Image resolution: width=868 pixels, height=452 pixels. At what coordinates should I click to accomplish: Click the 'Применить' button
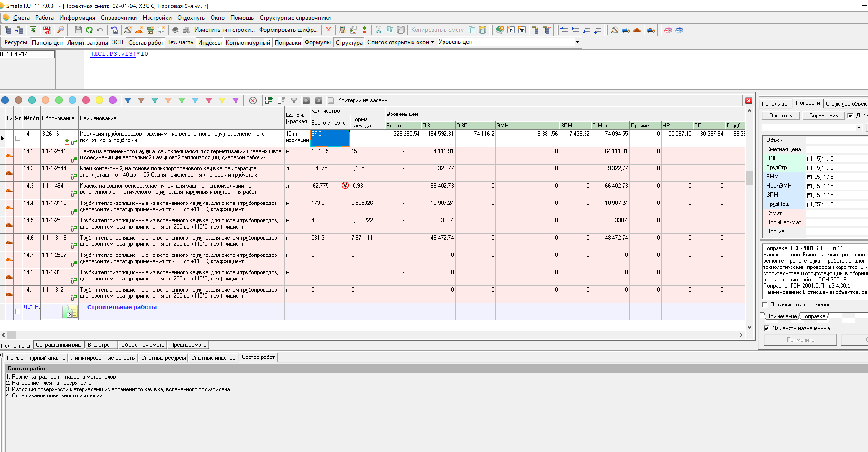[x=800, y=339]
